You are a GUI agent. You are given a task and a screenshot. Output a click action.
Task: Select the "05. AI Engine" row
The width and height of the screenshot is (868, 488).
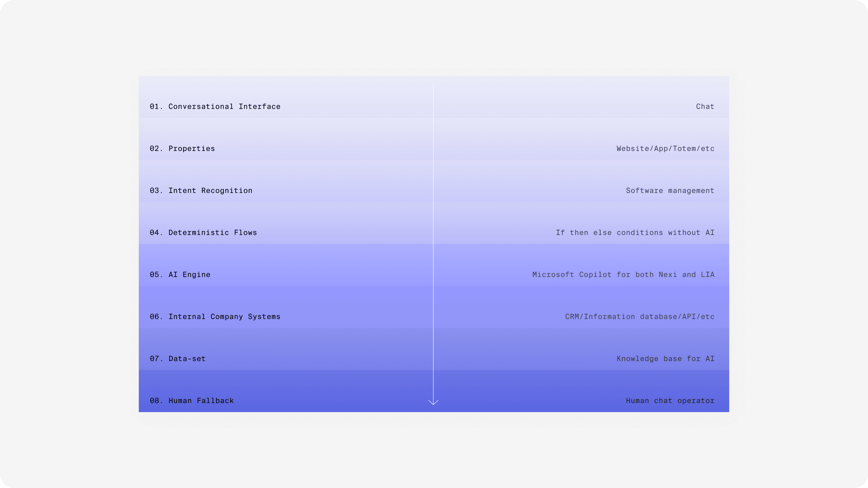click(x=180, y=274)
